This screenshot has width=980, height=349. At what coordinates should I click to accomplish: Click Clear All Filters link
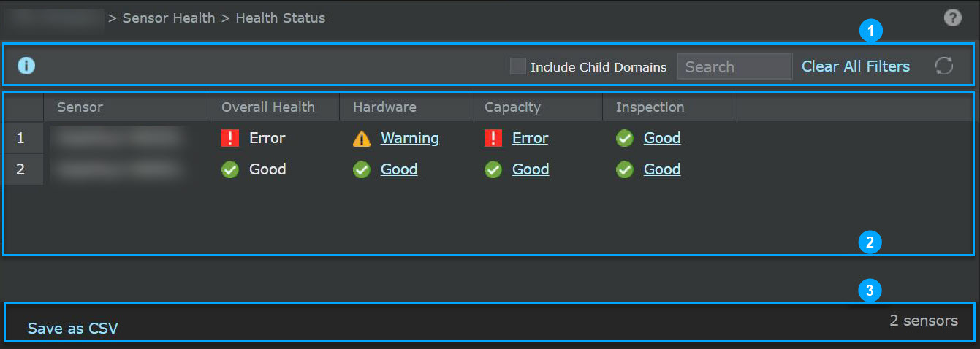coord(856,66)
